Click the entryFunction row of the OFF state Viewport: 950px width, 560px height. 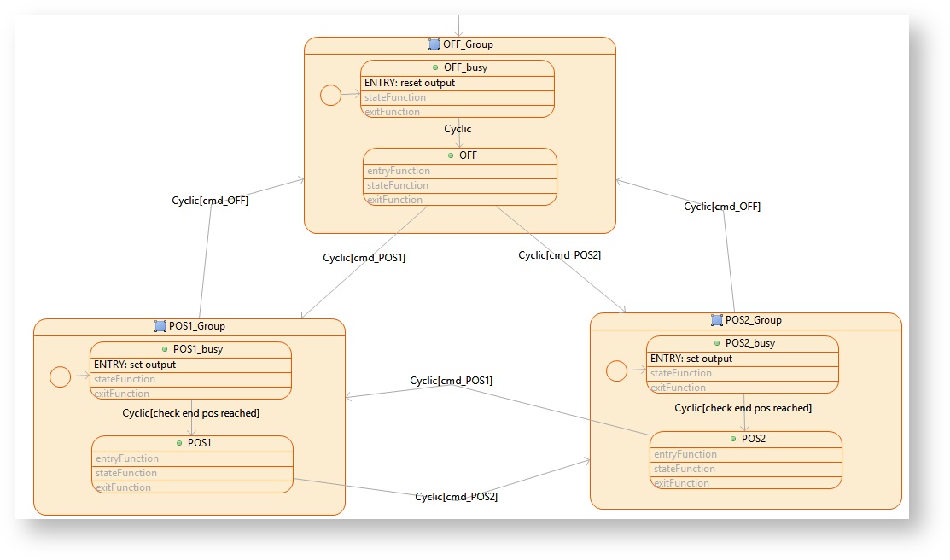[x=459, y=171]
